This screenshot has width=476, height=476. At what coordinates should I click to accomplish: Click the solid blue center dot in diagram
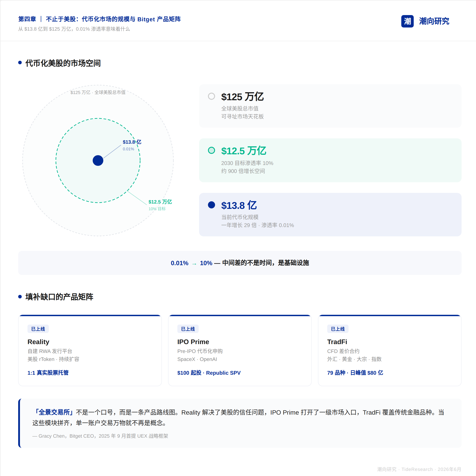[x=98, y=160]
